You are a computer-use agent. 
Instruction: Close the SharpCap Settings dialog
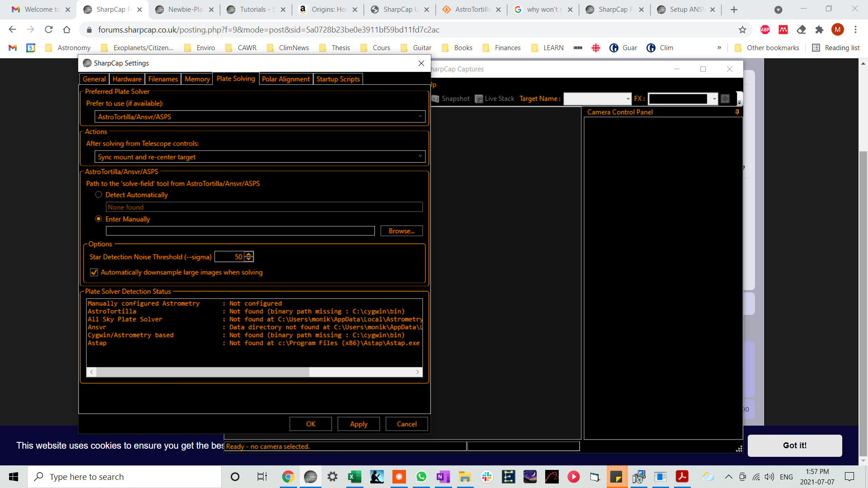(x=421, y=63)
